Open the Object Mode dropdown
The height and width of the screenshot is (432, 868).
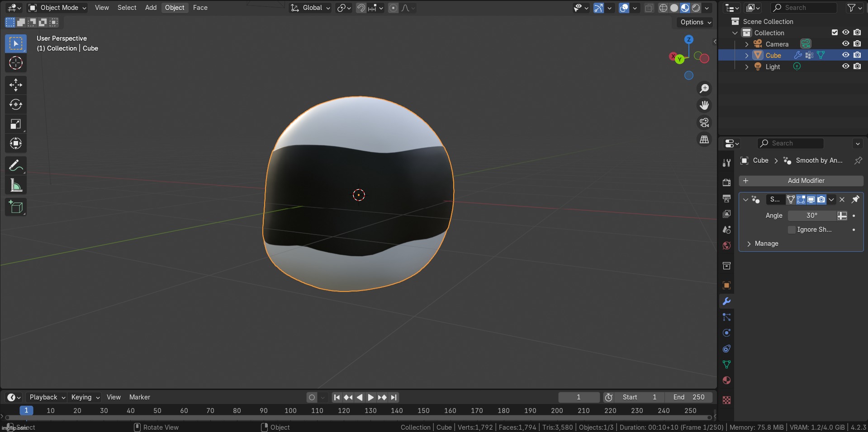(x=57, y=8)
